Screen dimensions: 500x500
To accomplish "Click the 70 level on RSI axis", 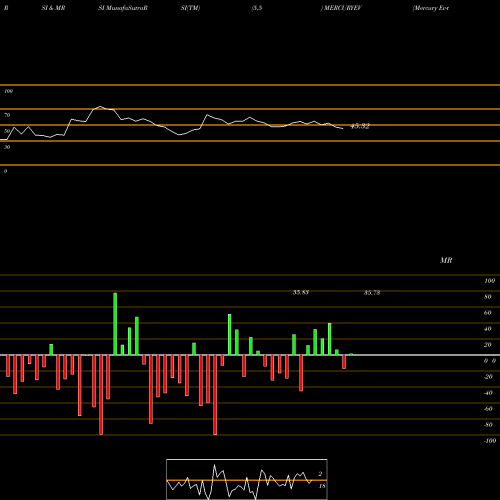I will [7, 115].
